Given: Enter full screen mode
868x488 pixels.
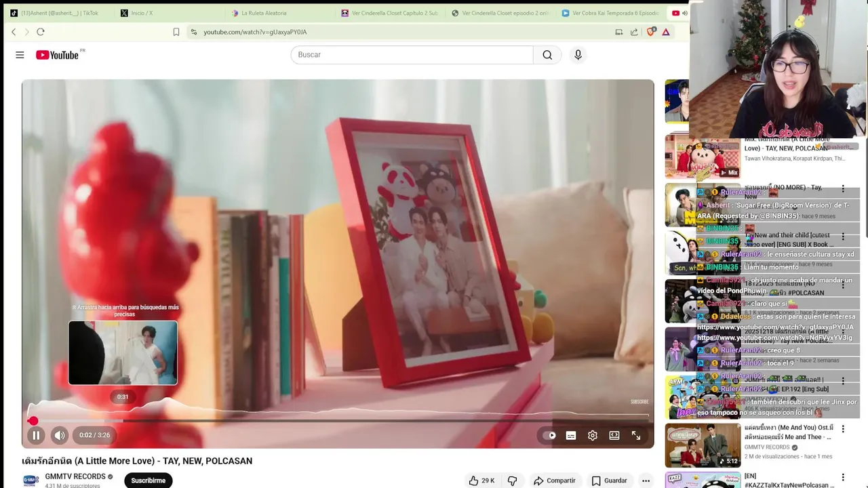Looking at the screenshot, I should 636,436.
